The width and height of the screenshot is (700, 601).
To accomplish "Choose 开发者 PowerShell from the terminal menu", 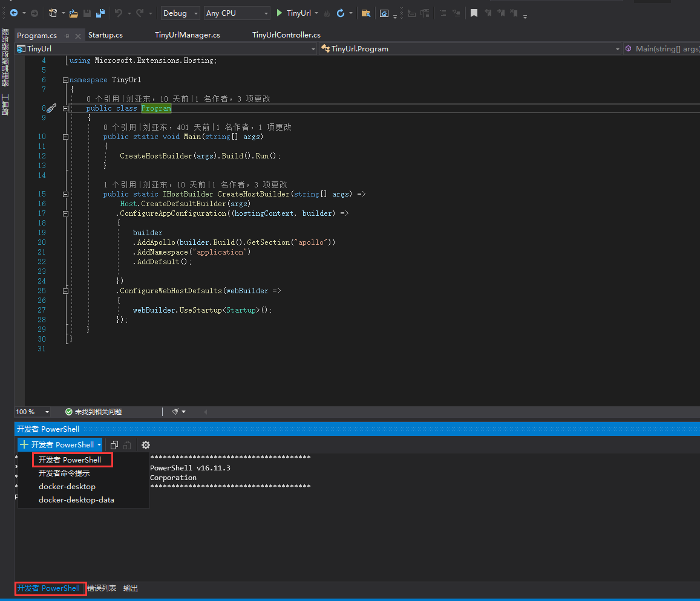I will coord(70,460).
